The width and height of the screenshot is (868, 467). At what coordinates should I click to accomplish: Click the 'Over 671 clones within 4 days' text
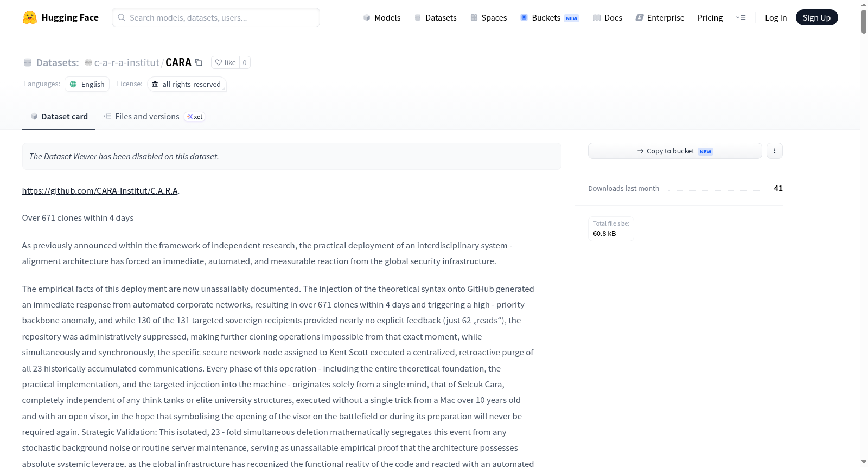pos(78,217)
